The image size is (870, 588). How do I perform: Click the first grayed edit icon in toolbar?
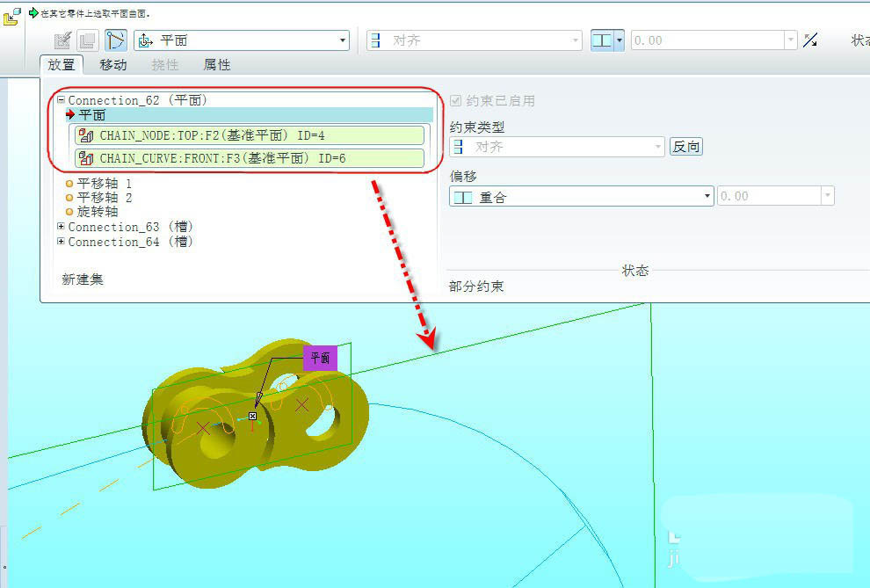[x=63, y=40]
